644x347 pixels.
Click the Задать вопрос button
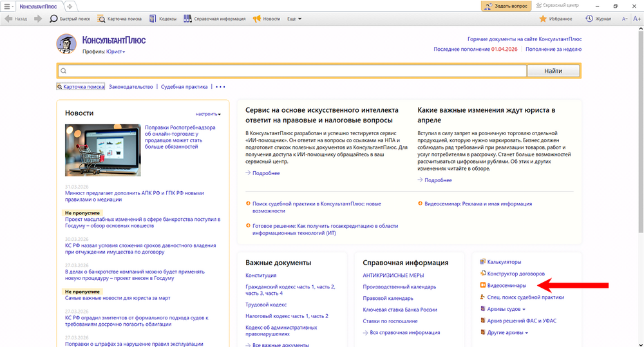(x=506, y=6)
